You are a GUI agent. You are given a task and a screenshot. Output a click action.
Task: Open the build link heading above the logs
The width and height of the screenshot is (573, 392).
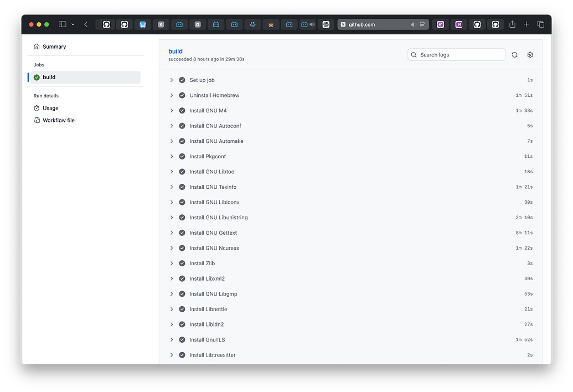[175, 50]
